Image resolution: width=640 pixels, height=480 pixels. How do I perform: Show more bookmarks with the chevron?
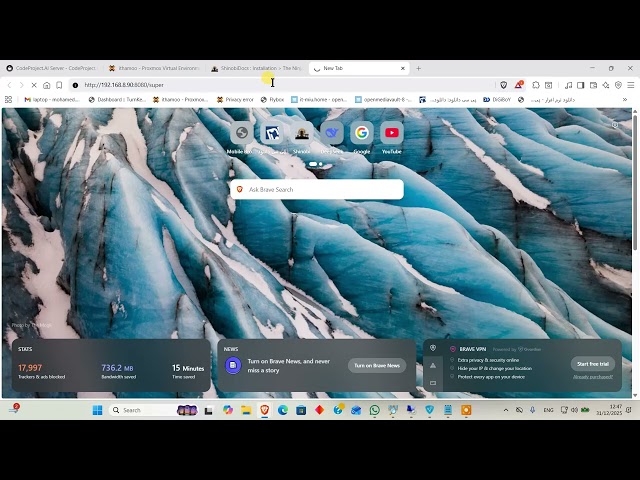click(624, 99)
